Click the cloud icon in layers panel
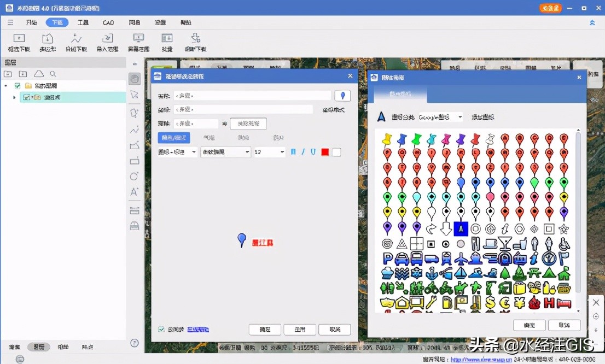The image size is (605, 364). 39,74
